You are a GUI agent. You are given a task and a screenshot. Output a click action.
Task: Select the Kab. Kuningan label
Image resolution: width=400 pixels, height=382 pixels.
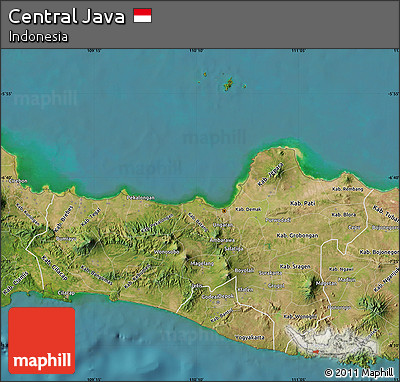pos(28,215)
